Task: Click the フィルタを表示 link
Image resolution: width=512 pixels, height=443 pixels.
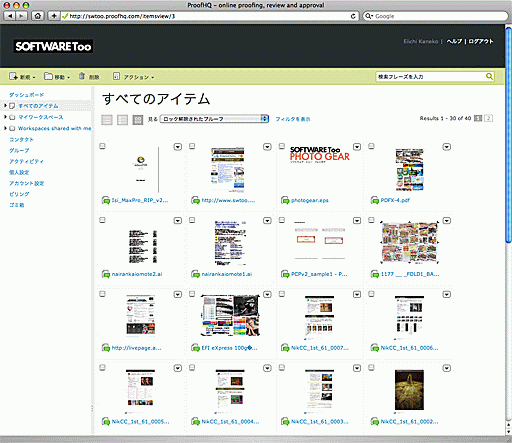Action: coord(293,119)
